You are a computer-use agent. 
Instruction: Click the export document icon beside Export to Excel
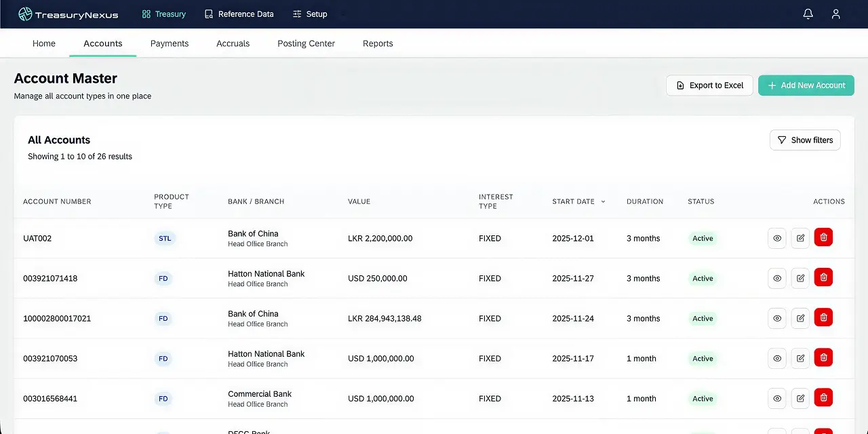click(680, 85)
